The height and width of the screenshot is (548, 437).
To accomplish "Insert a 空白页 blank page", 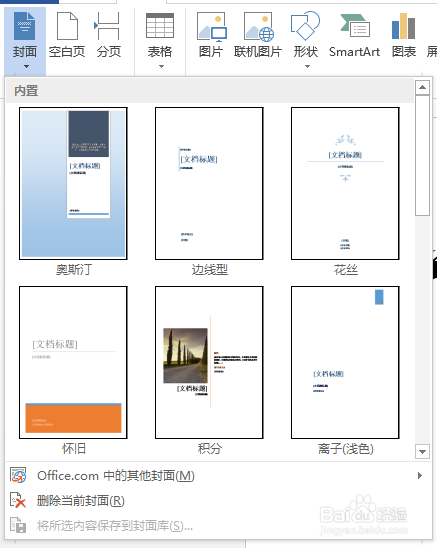I will coord(67,35).
